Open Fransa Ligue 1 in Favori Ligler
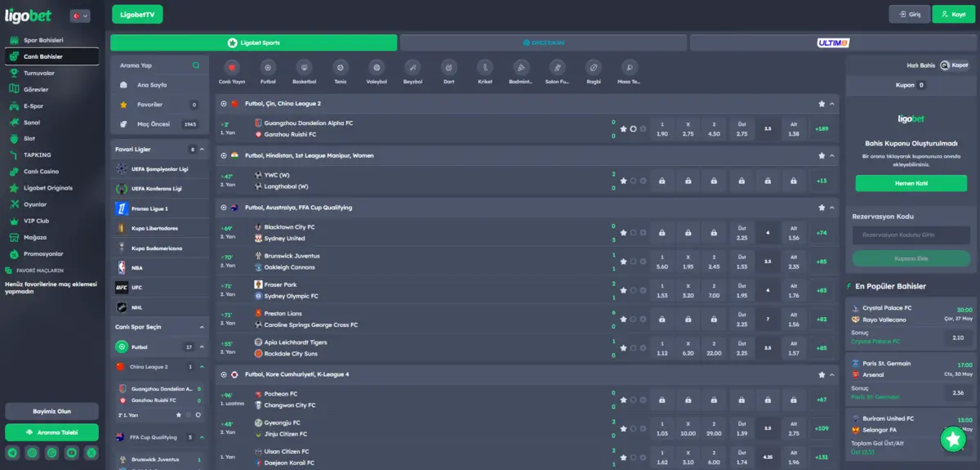Viewport: 980px width, 470px height. tap(158, 208)
